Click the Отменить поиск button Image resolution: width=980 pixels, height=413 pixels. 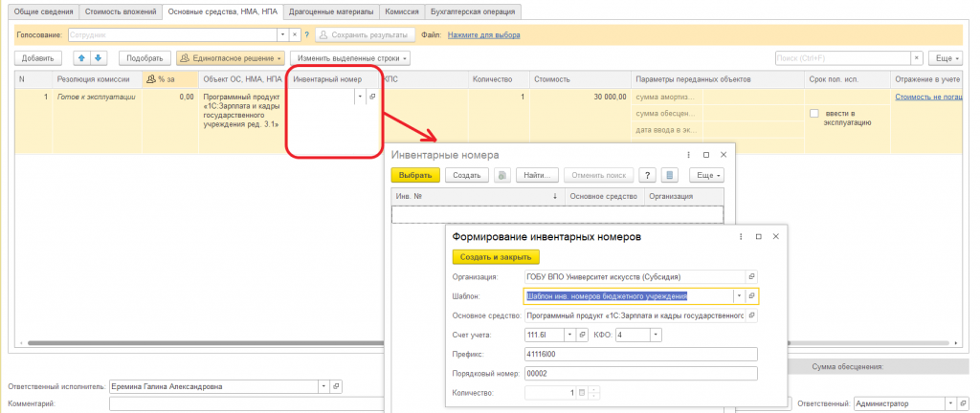599,175
